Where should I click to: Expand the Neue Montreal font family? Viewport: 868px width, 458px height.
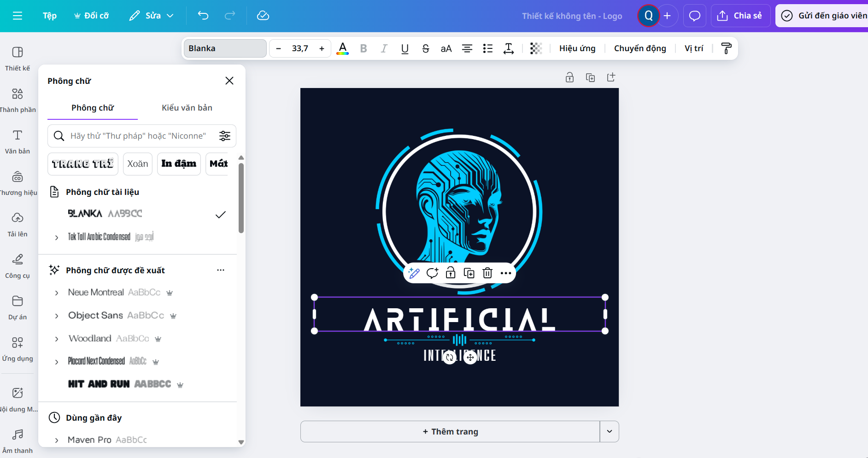(x=57, y=293)
